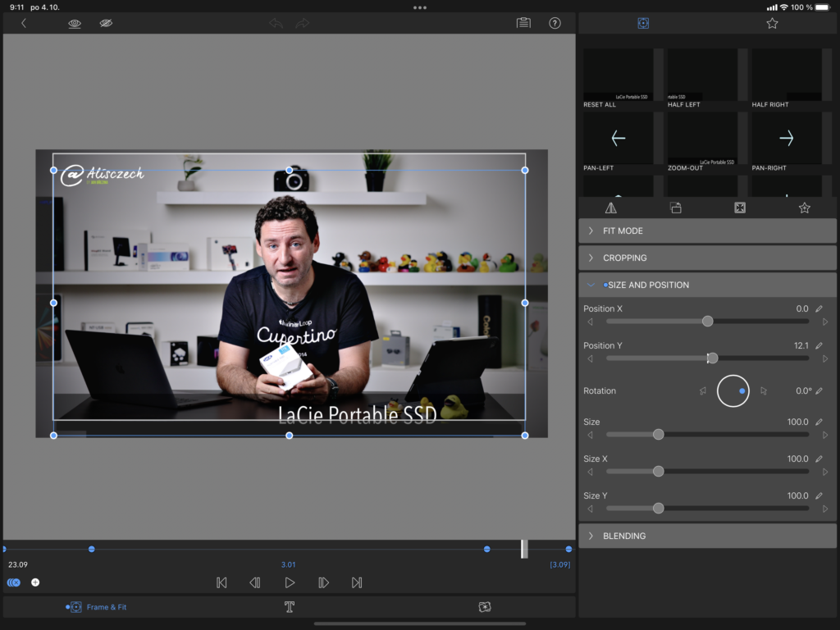Open the effects editor tab
This screenshot has height=630, width=840.
(484, 607)
